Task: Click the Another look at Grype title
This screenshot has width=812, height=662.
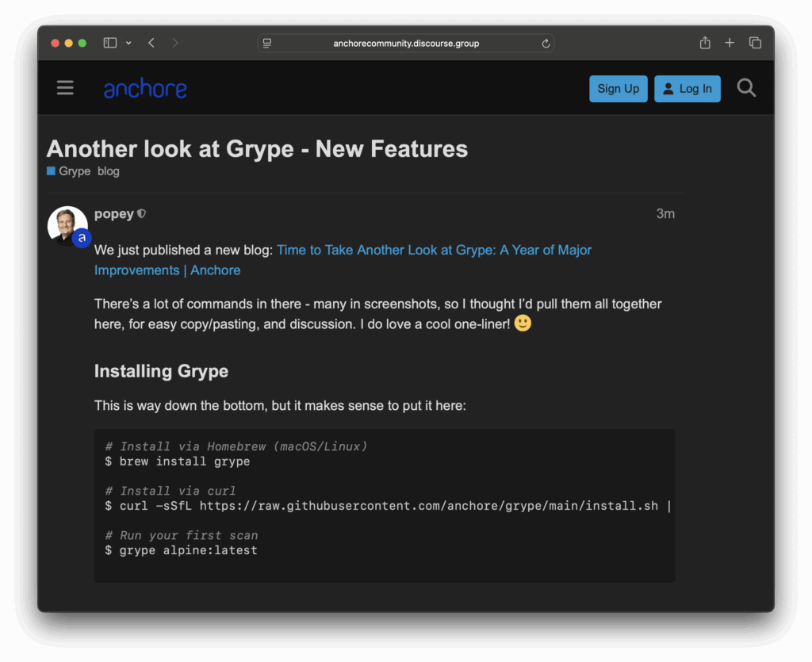Action: coord(258,149)
